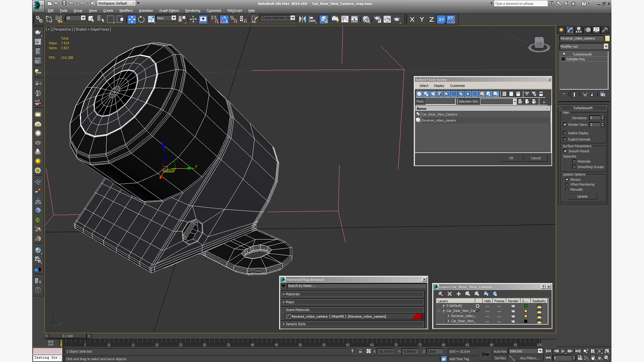Open the Create command panel tab

[561, 30]
